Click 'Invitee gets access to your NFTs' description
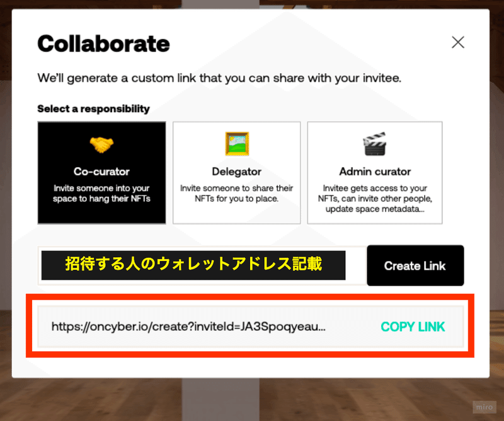 coord(375,199)
